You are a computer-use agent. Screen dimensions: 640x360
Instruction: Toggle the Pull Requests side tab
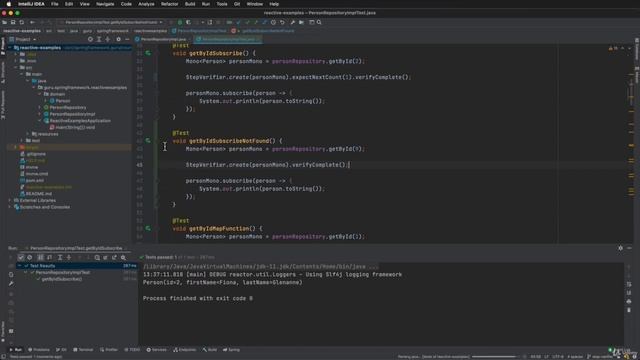[3, 105]
